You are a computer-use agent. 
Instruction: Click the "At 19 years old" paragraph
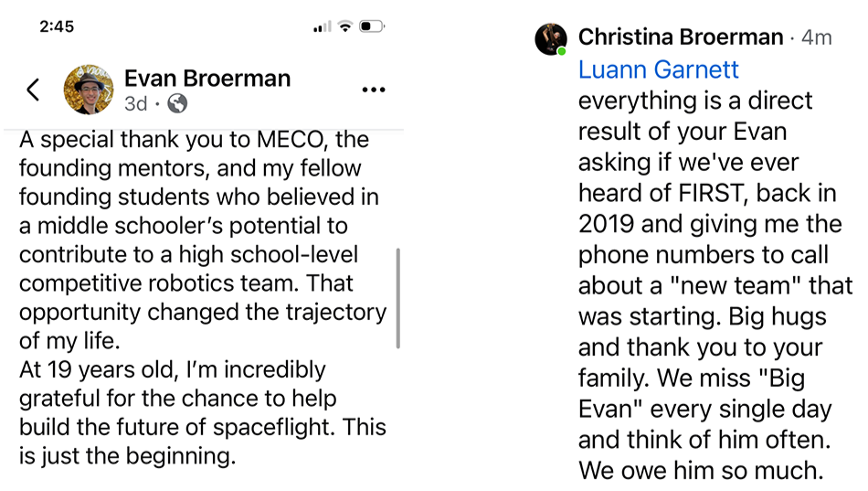tap(203, 413)
